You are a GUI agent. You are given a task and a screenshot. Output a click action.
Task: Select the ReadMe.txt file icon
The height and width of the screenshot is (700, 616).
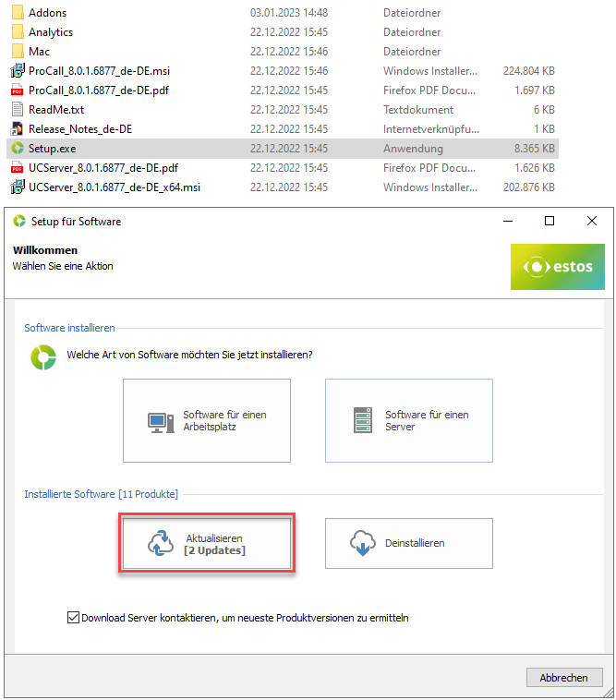click(17, 110)
